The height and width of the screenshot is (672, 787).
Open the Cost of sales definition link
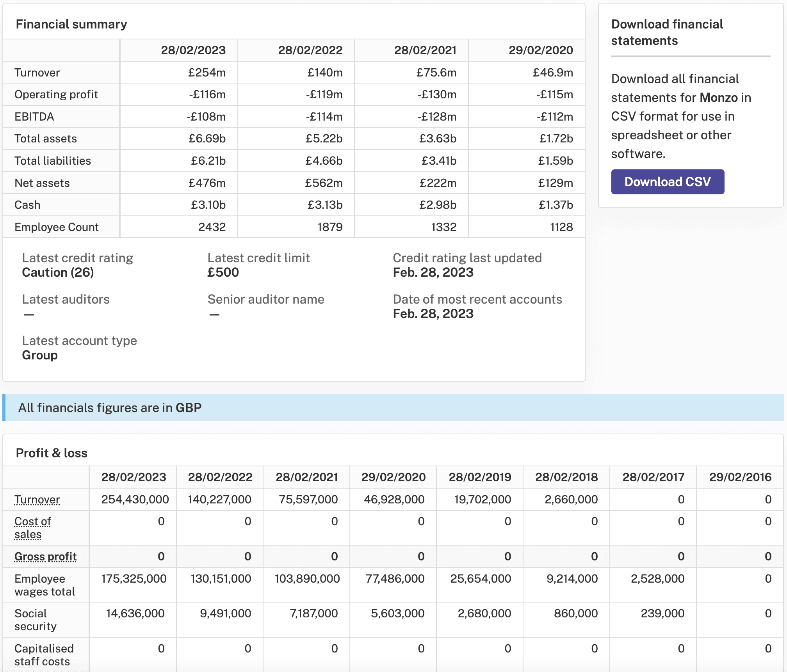click(33, 528)
